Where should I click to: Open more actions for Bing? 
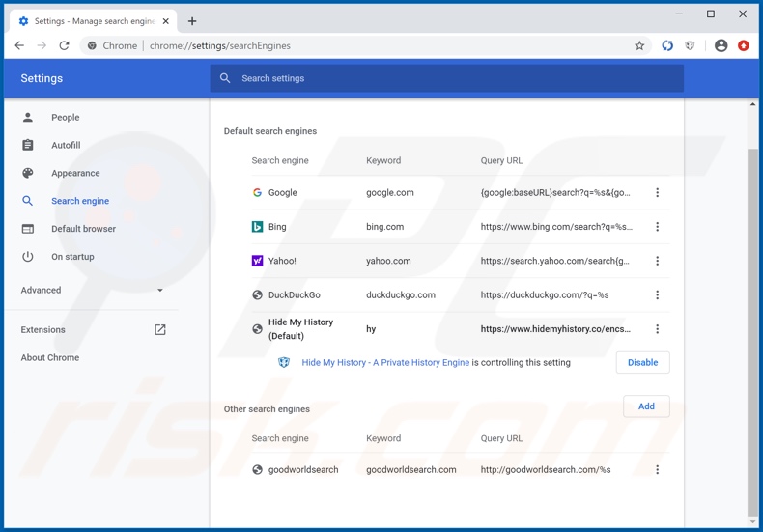tap(657, 227)
